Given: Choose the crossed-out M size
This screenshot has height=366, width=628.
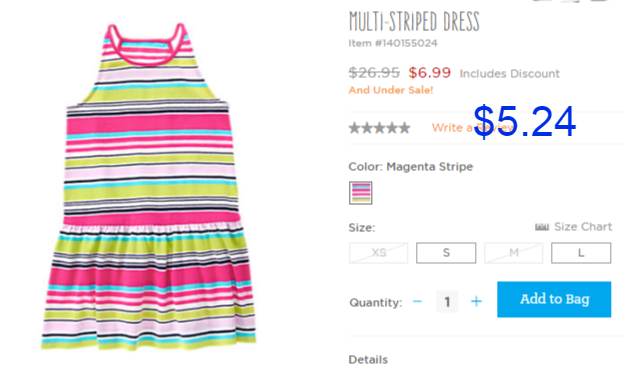Looking at the screenshot, I should (x=513, y=253).
